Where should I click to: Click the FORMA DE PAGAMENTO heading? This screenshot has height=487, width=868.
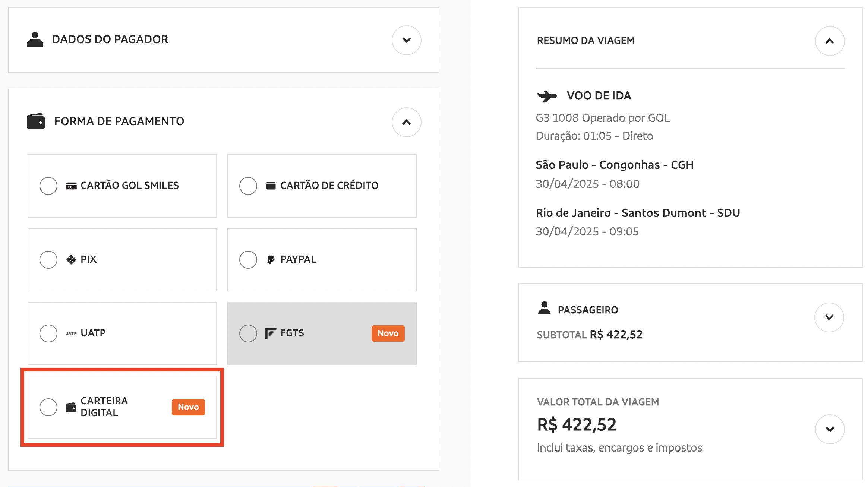[x=119, y=121]
